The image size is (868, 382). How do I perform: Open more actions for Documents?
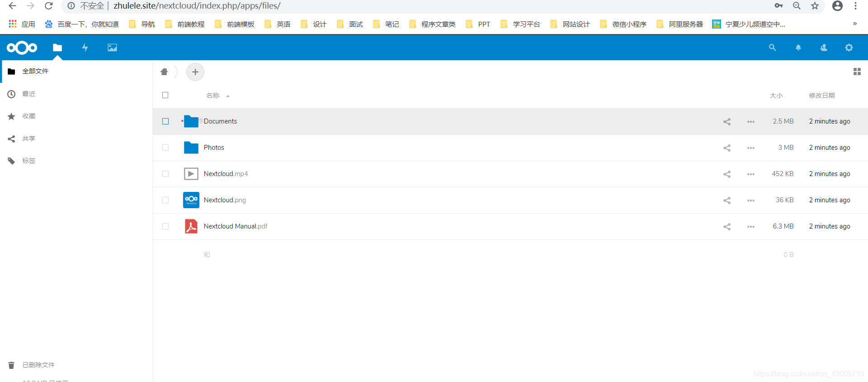click(x=751, y=122)
